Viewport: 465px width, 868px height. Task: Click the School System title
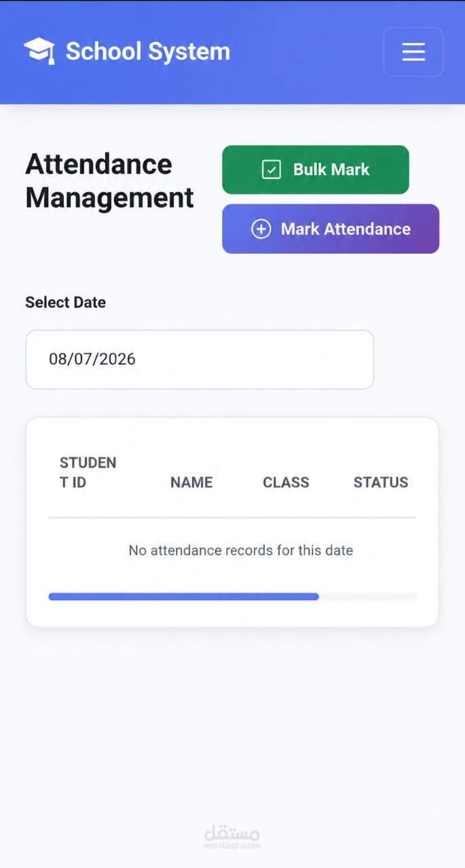pos(147,51)
